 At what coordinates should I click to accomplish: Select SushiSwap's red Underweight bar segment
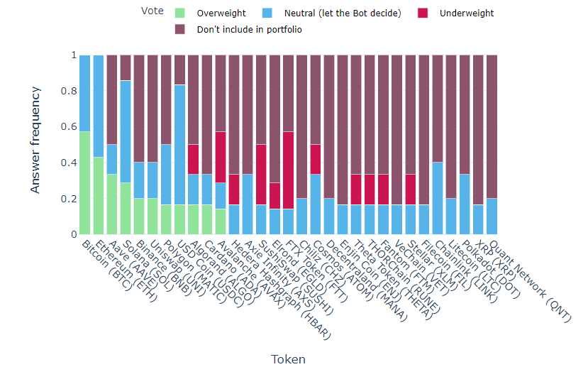(262, 174)
